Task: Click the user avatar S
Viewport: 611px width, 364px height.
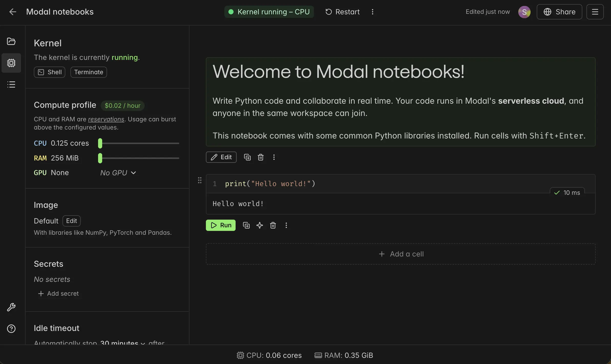Action: pos(524,12)
